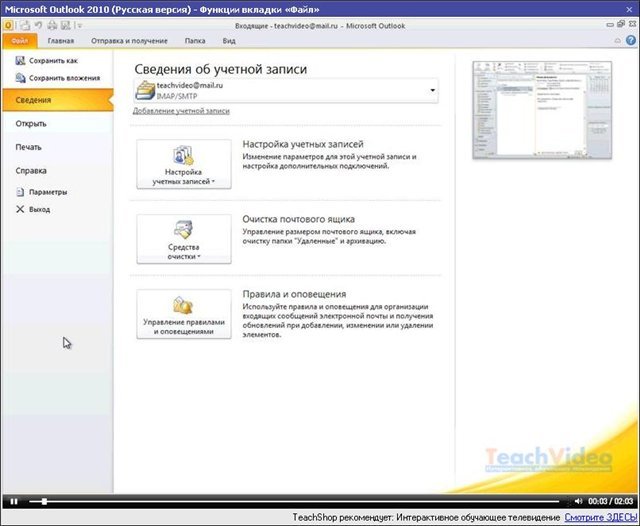Click the Save As icon (Сохранить как)
Viewport: 640px width, 526px height.
pos(20,62)
